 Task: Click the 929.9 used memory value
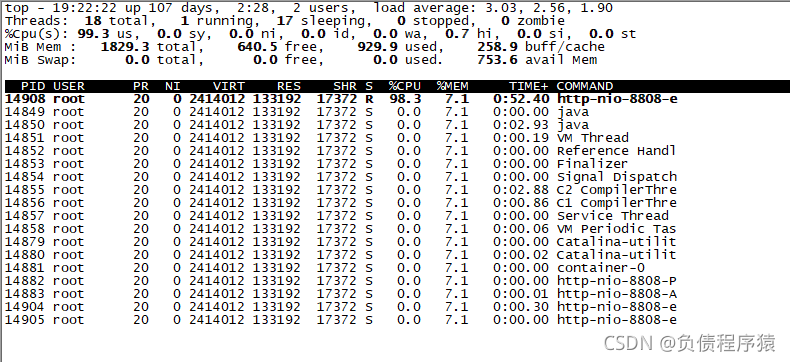pyautogui.click(x=401, y=47)
